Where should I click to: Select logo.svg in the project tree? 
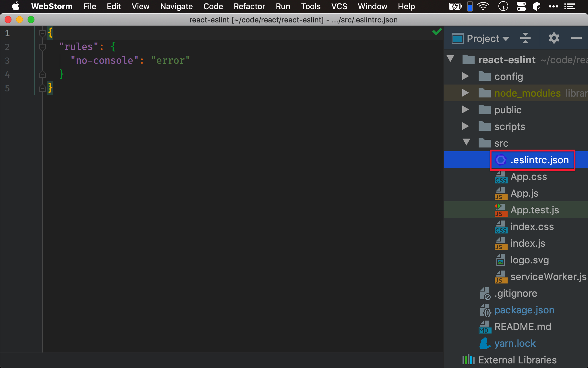(x=516, y=260)
